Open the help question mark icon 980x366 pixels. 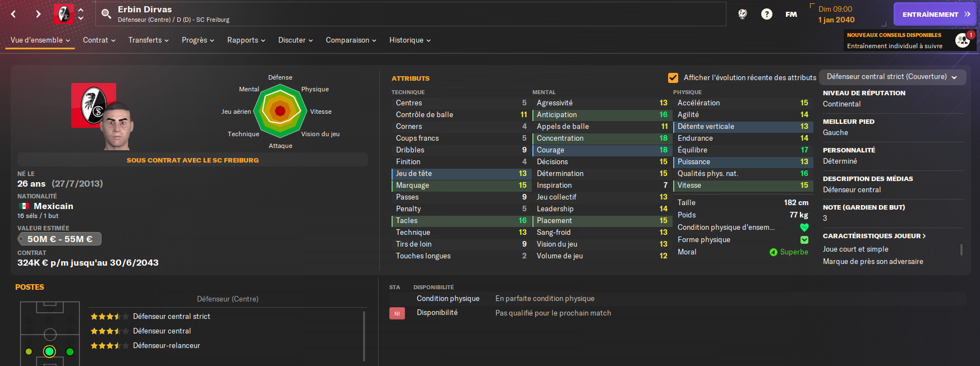click(x=766, y=14)
